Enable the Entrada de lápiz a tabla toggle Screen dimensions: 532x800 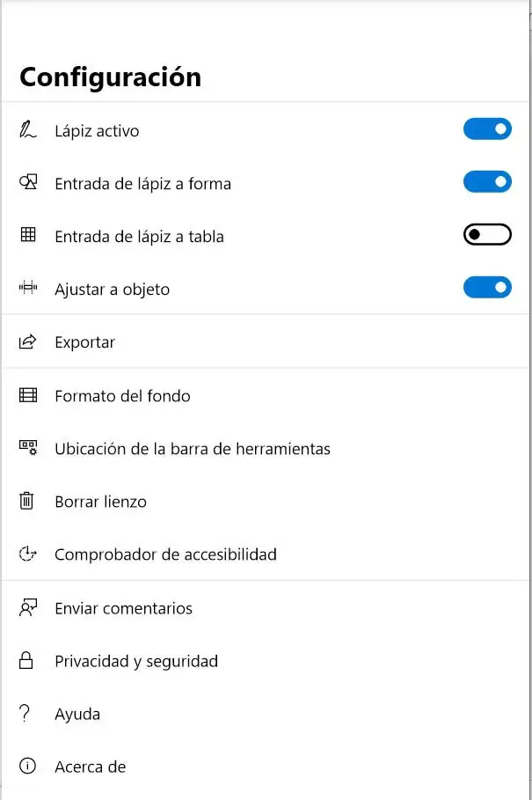click(x=487, y=236)
